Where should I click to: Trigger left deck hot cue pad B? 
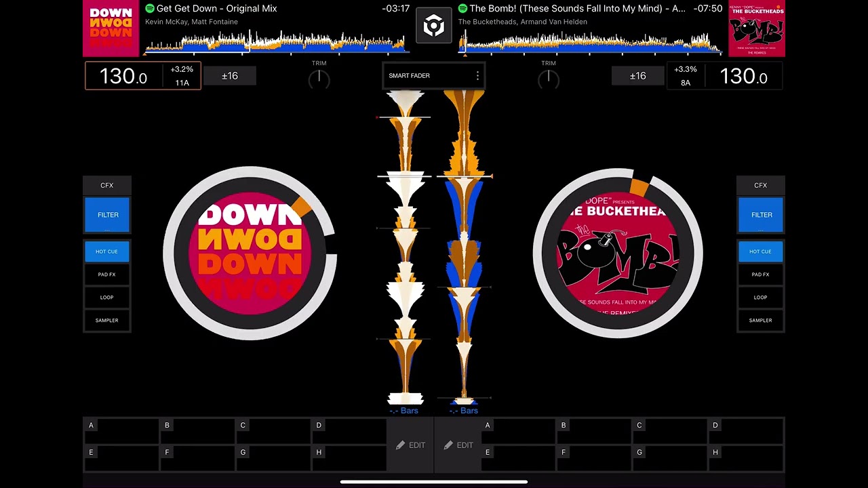coord(197,431)
